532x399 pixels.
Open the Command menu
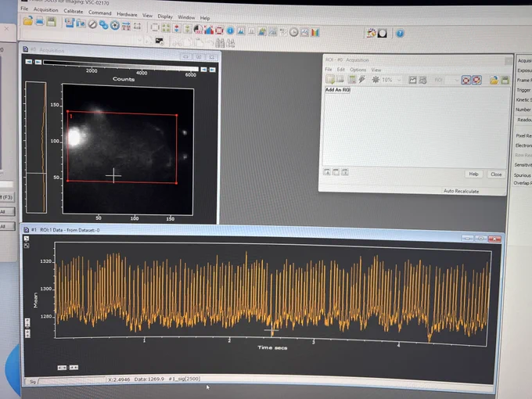pyautogui.click(x=100, y=13)
